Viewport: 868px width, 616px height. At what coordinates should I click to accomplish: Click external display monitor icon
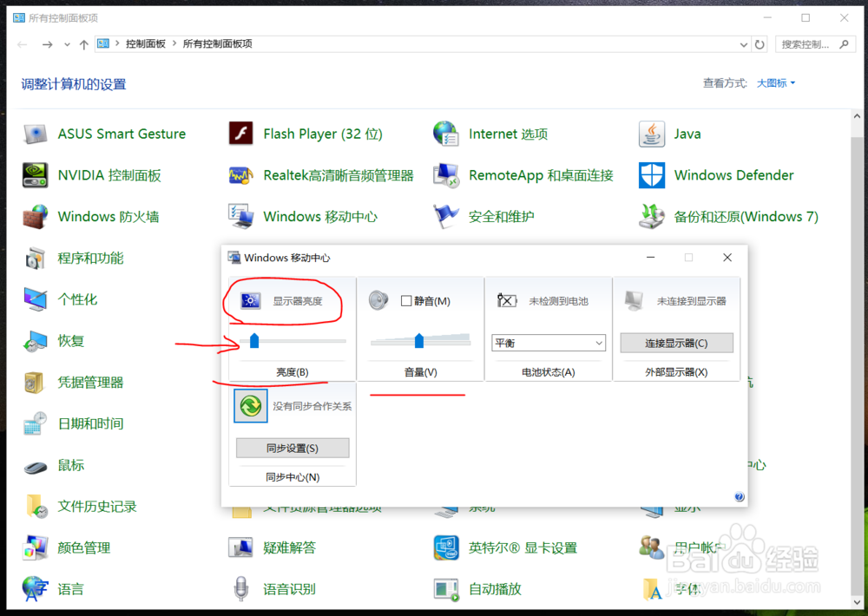(635, 300)
